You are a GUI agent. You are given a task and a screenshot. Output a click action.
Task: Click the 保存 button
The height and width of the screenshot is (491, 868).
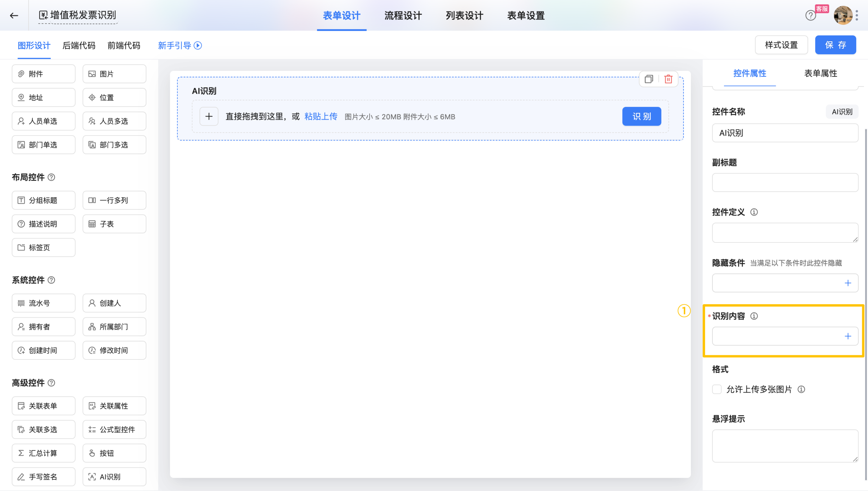[x=835, y=45]
